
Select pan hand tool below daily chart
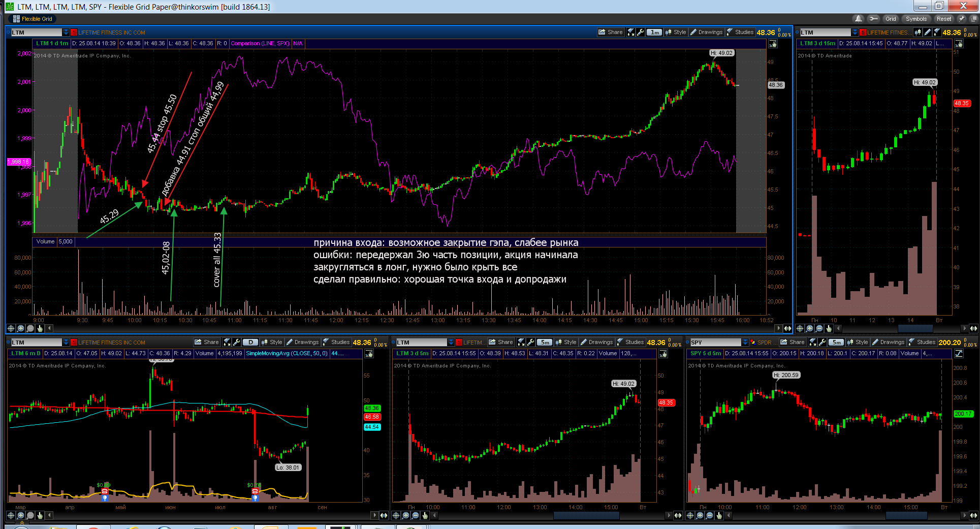(40, 515)
